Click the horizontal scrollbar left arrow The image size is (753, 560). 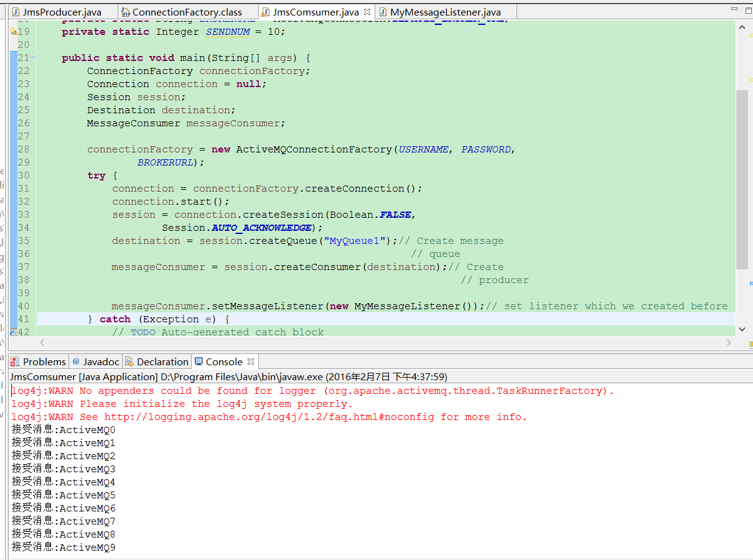pos(42,342)
